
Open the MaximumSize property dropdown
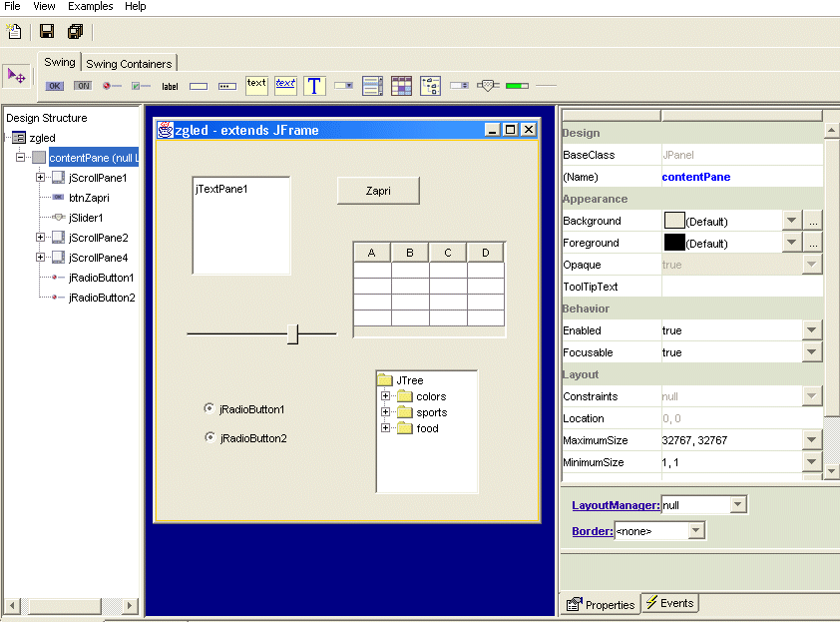(812, 440)
